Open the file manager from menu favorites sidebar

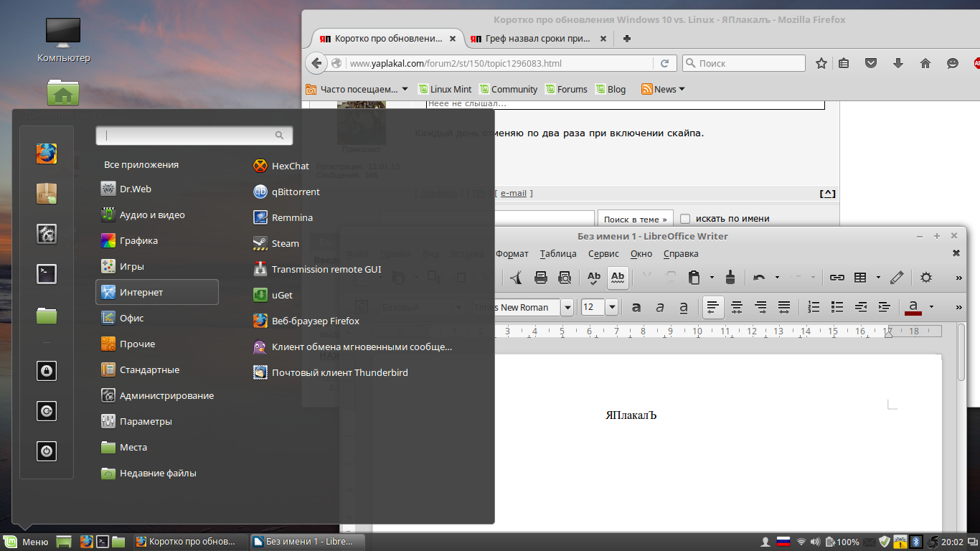pos(47,314)
